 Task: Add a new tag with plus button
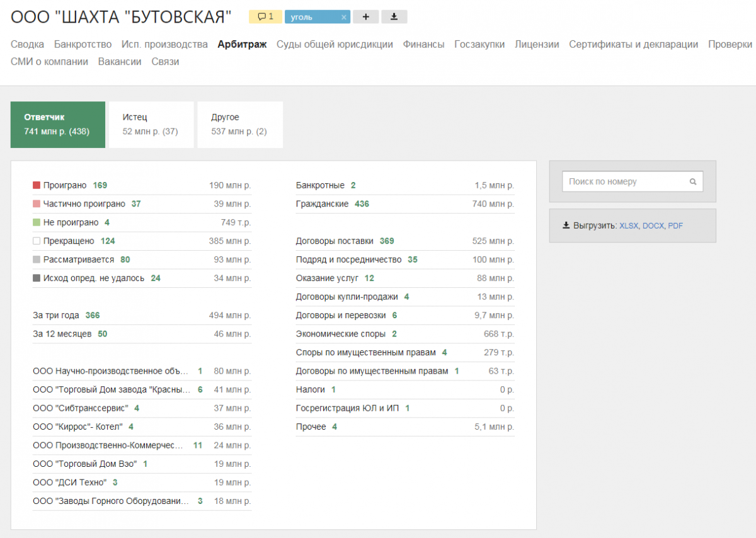[x=365, y=17]
